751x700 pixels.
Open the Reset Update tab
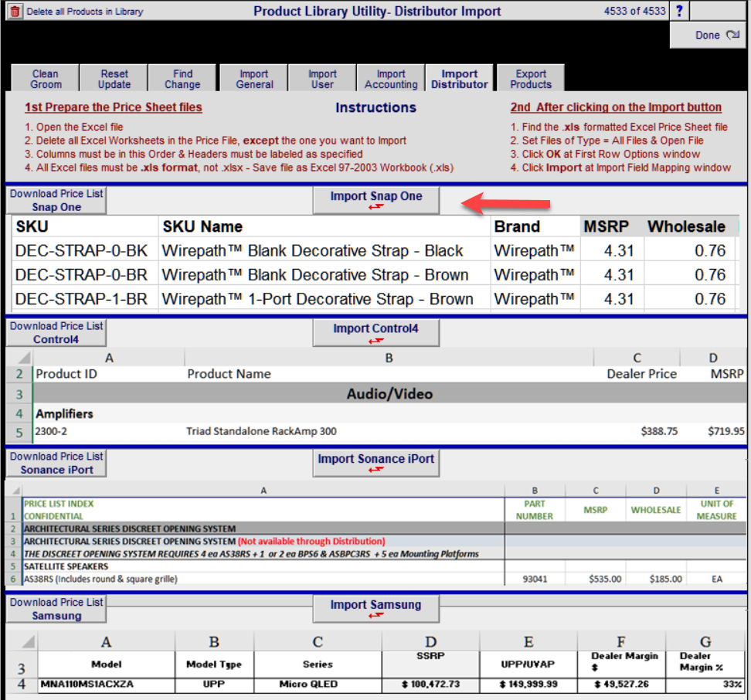tap(114, 79)
